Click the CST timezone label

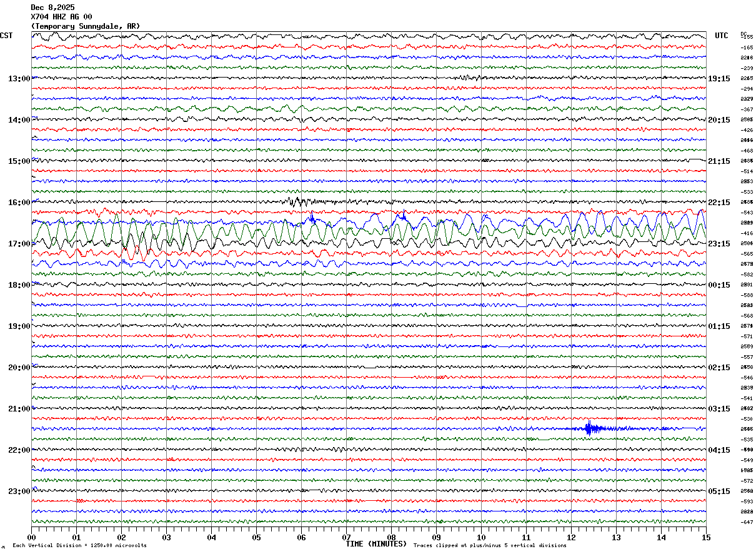[6, 36]
